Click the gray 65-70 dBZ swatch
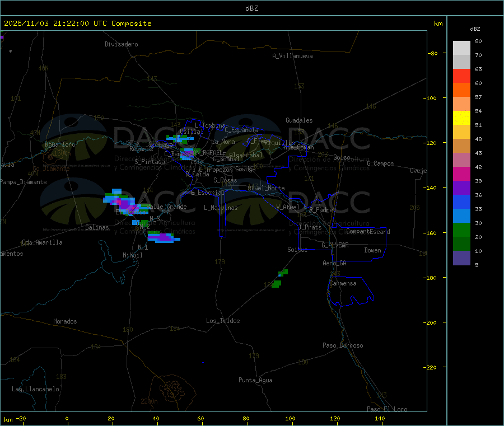Image resolution: width=504 pixels, height=426 pixels. 461,62
